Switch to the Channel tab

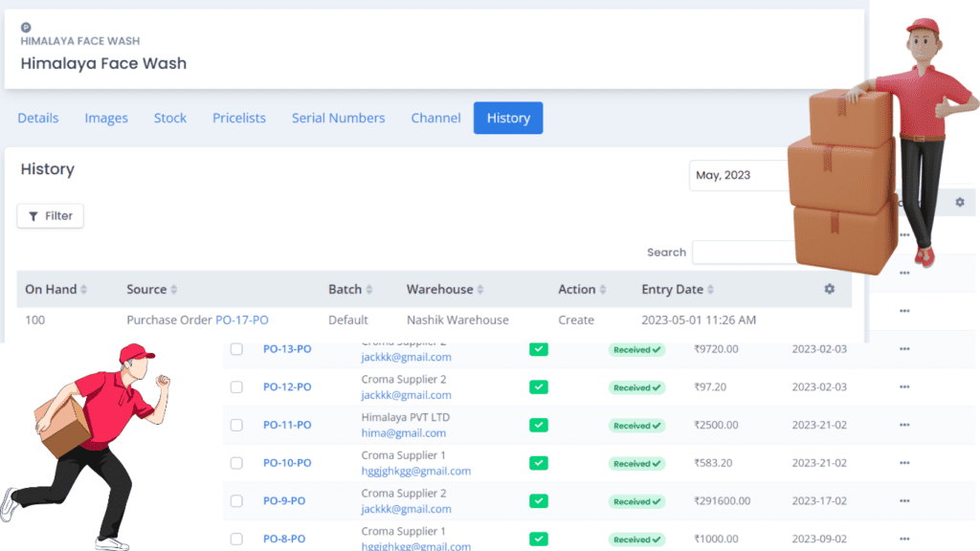(435, 118)
